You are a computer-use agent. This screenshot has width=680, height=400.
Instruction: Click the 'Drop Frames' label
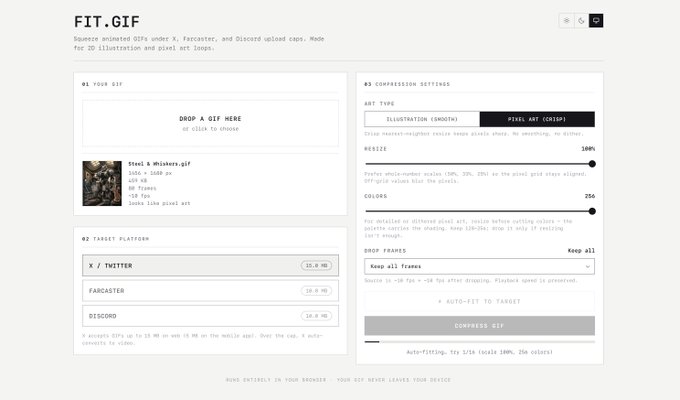[x=385, y=251]
